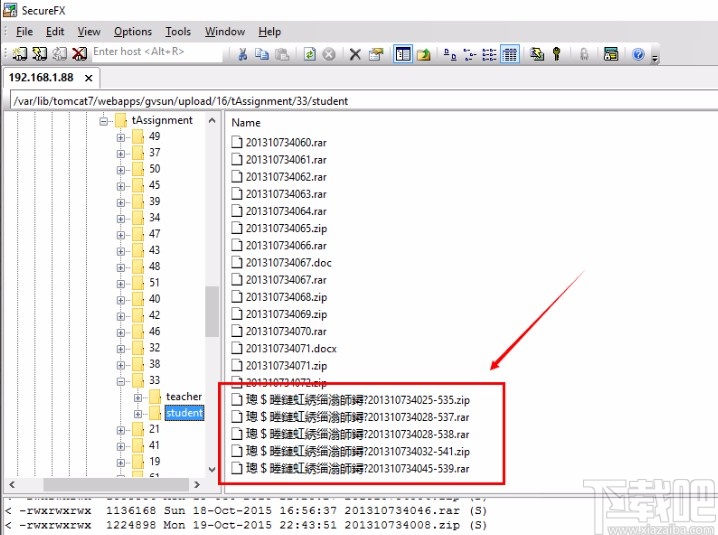The width and height of the screenshot is (718, 535).
Task: Collapse folder 33 in tree
Action: point(121,381)
